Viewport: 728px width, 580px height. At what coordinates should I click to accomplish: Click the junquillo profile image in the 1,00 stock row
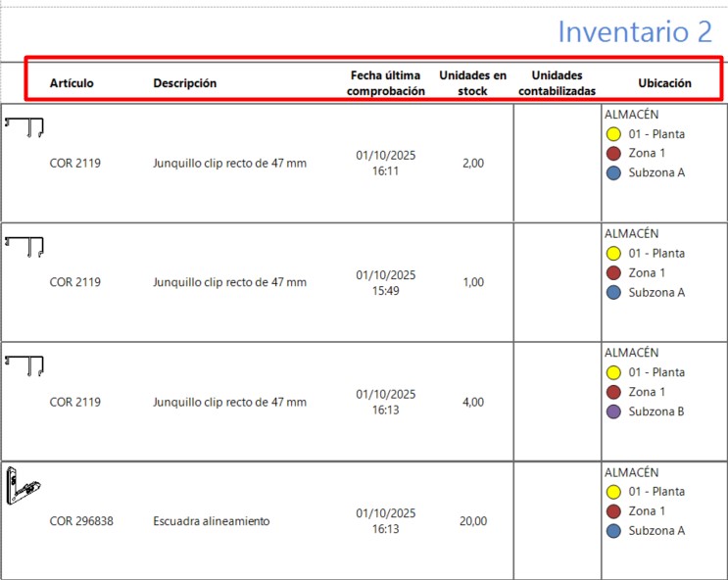(24, 247)
